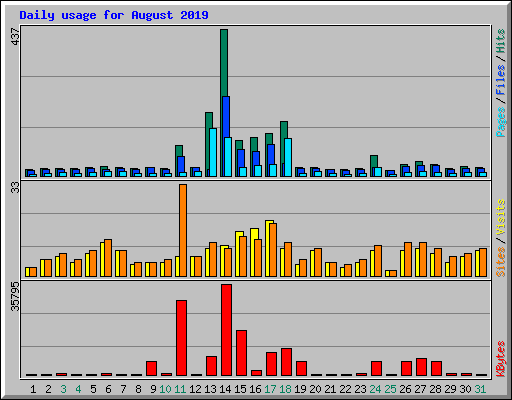Click day label 7 on the x-axis
Viewport: 512px width, 400px height.
pos(123,389)
